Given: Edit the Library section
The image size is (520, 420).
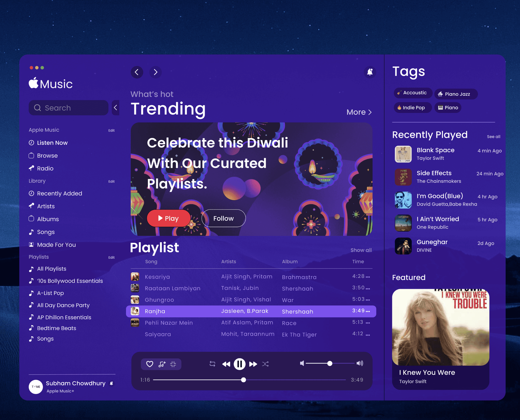Looking at the screenshot, I should point(111,182).
